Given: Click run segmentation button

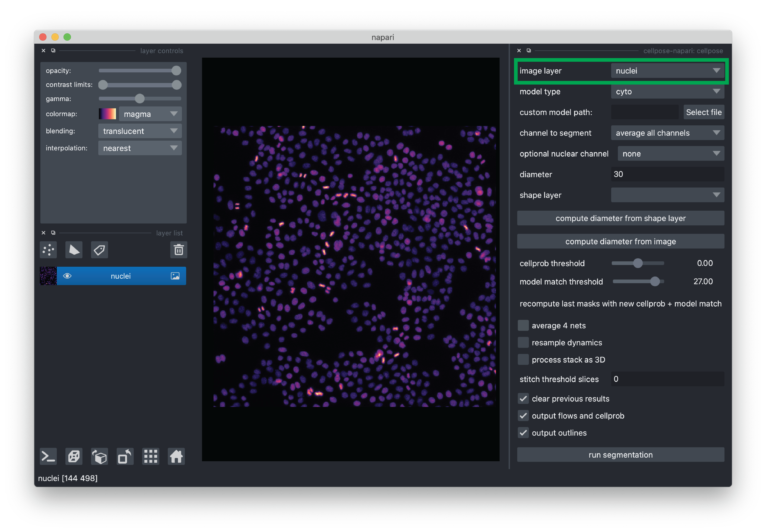Looking at the screenshot, I should tap(620, 455).
